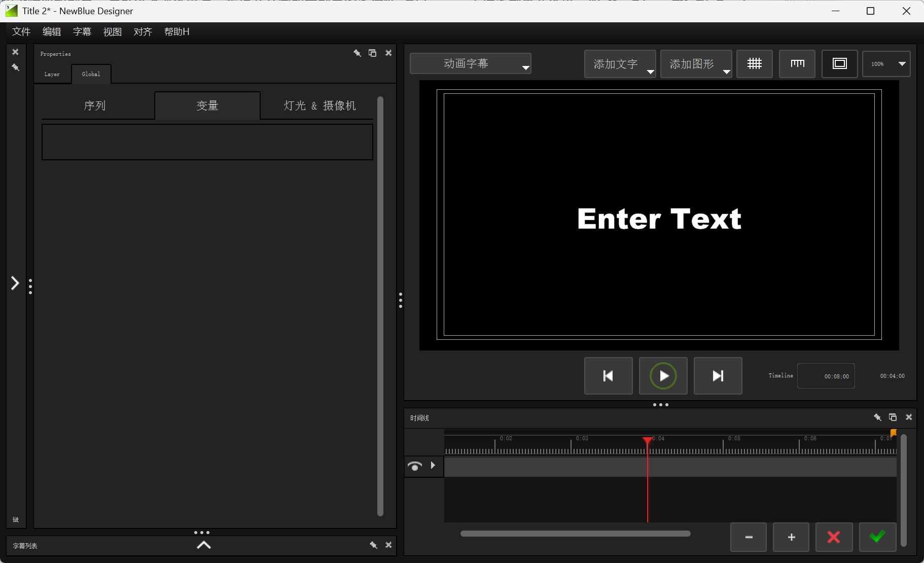Viewport: 924px width, 563px height.
Task: Cancel changes with the red X button
Action: (x=834, y=537)
